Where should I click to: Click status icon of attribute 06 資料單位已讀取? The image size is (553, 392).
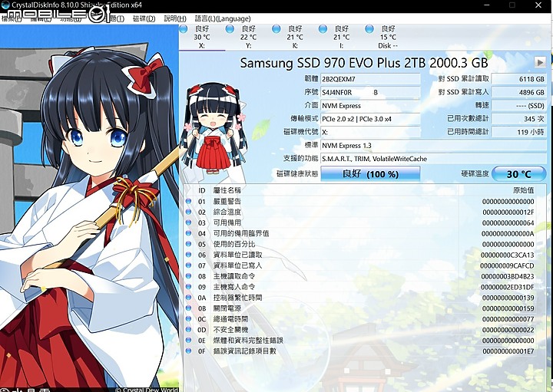[188, 254]
